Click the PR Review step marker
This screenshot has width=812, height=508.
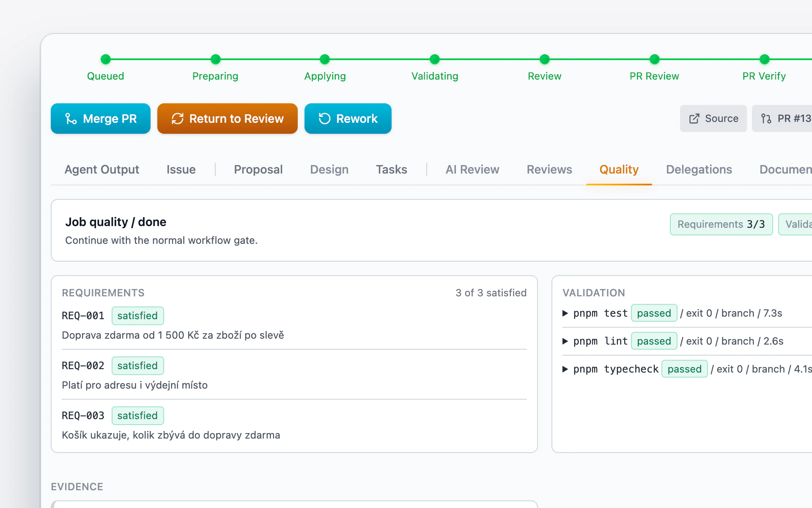[655, 59]
